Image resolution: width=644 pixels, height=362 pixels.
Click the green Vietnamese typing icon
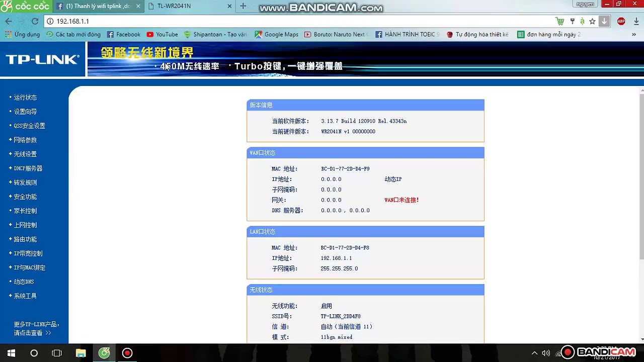pyautogui.click(x=582, y=21)
